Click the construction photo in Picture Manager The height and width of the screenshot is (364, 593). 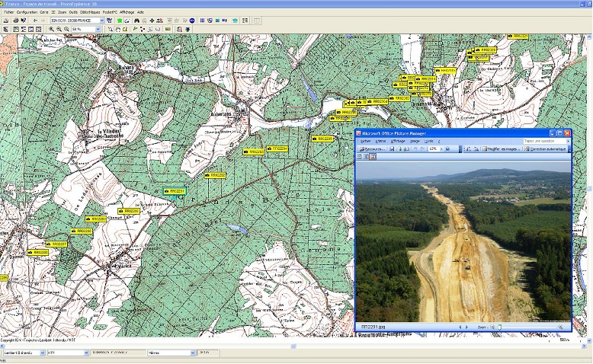click(x=463, y=241)
